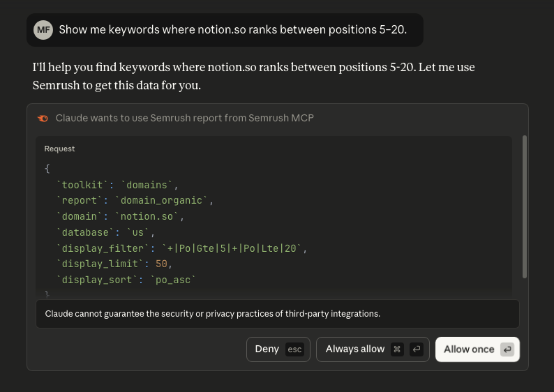Click the MF user avatar

pos(43,30)
